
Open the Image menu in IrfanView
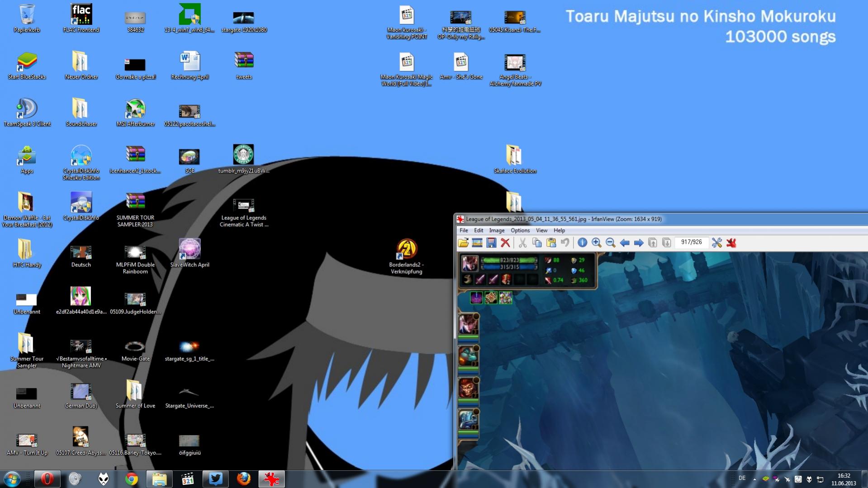pos(497,230)
